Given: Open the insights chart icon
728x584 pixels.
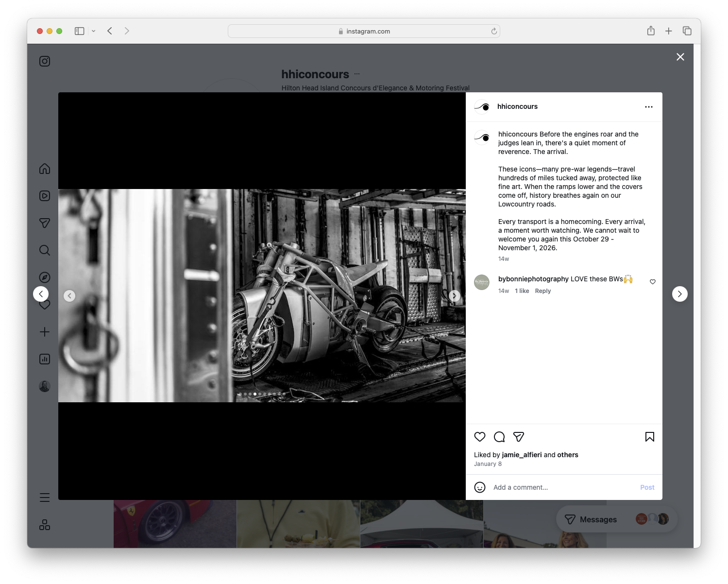Looking at the screenshot, I should pyautogui.click(x=45, y=359).
